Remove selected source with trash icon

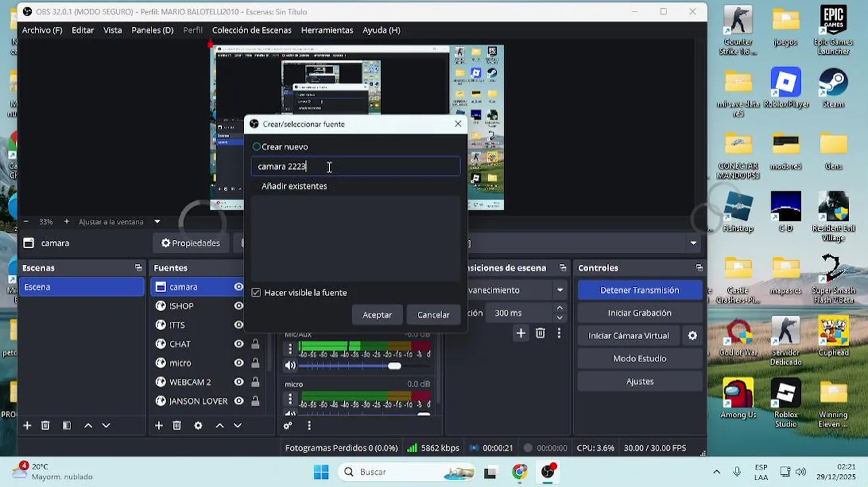coord(176,425)
